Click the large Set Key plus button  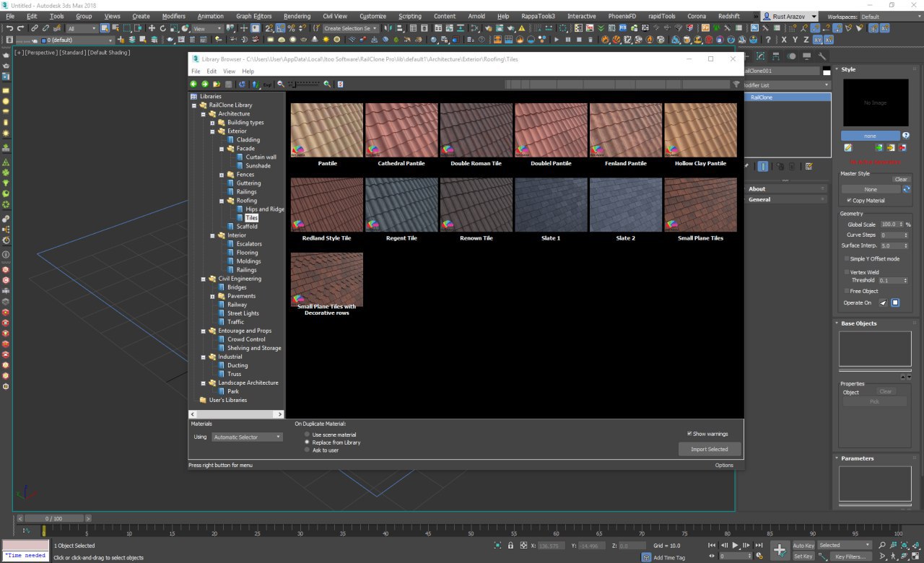[x=780, y=550]
